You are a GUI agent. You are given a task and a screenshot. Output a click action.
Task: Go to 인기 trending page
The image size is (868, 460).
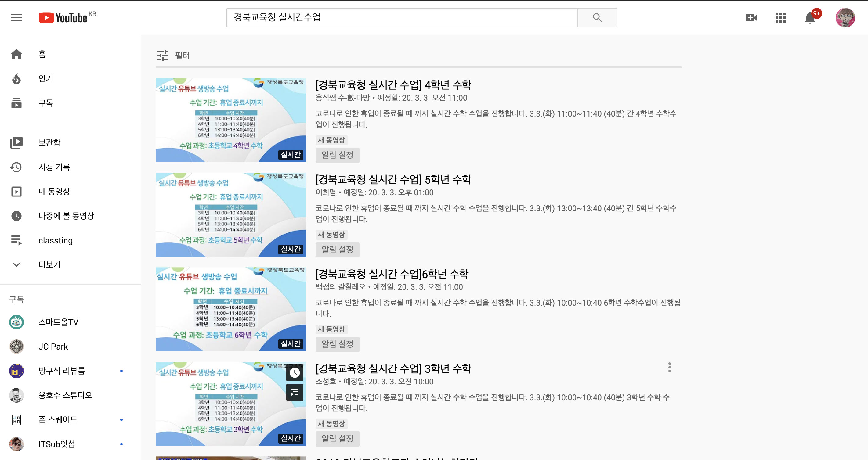click(x=46, y=78)
